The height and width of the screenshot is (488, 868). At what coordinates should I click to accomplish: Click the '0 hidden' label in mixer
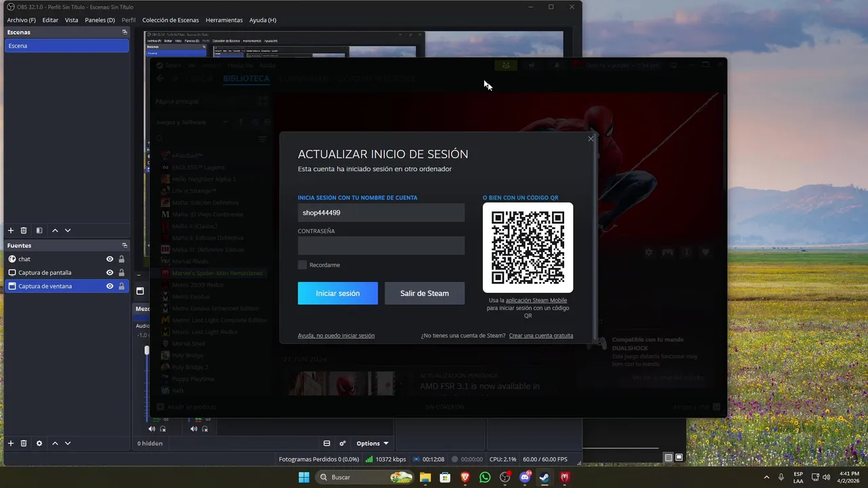150,443
